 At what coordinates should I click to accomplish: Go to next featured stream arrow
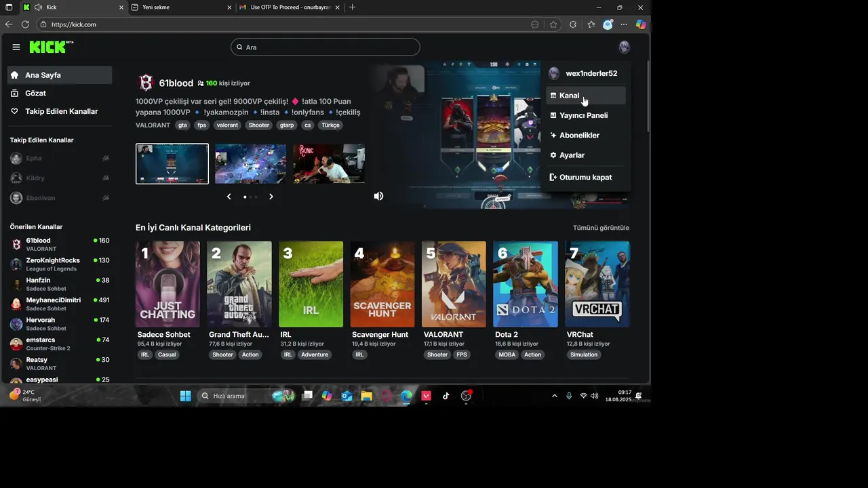click(x=271, y=197)
